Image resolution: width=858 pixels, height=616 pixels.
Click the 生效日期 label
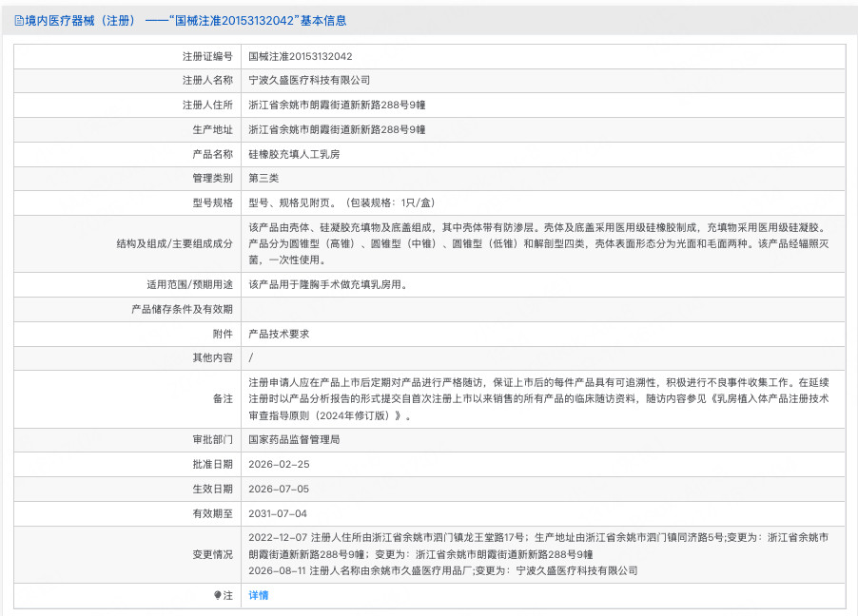212,489
